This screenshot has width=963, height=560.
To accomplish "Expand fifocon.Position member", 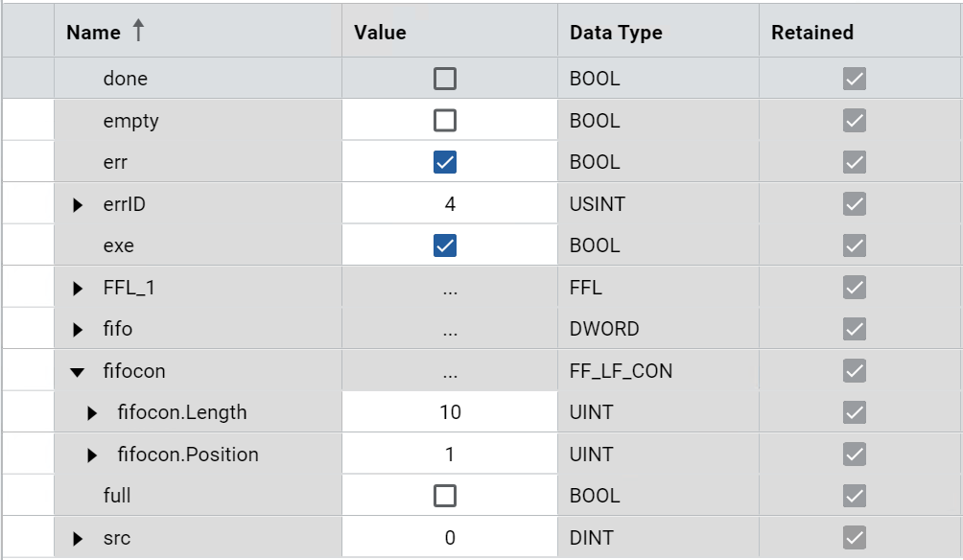I will click(x=92, y=455).
